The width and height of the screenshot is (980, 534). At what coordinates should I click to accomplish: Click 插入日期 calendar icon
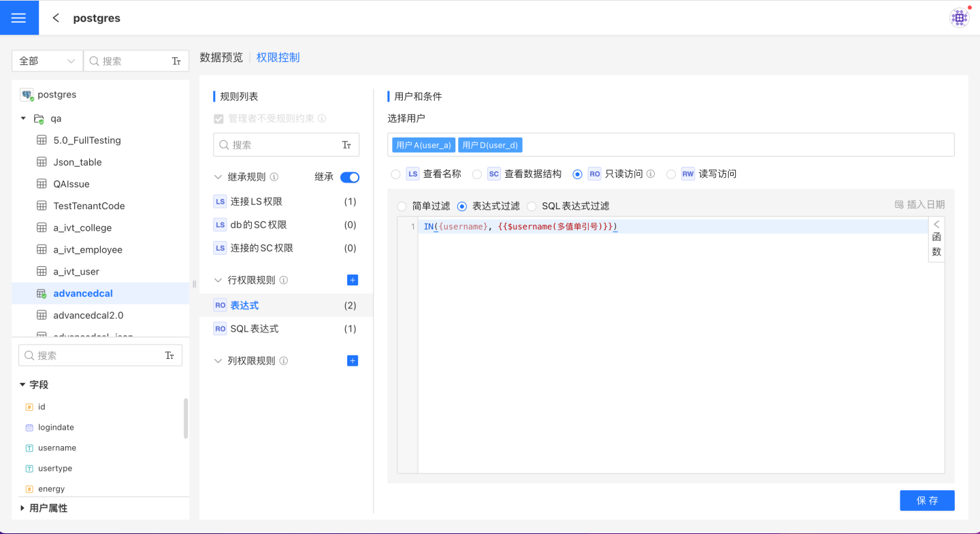coord(899,205)
